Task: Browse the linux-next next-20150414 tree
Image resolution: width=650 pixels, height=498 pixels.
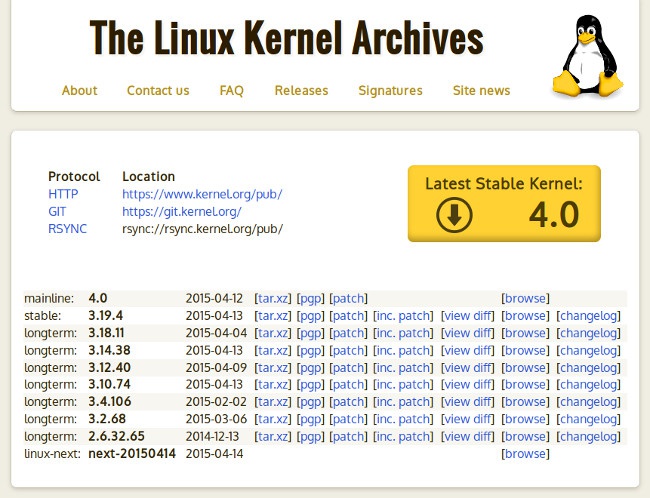Action: pyautogui.click(x=525, y=454)
